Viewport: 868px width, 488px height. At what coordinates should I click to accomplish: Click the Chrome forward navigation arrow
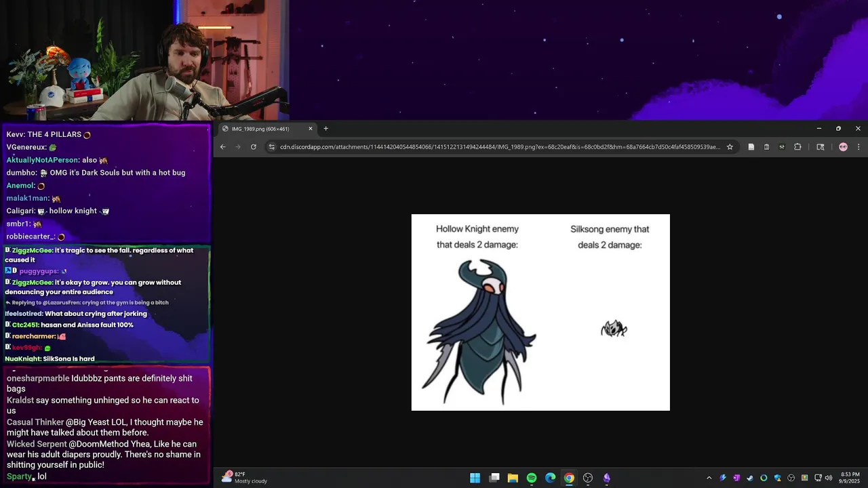(238, 147)
